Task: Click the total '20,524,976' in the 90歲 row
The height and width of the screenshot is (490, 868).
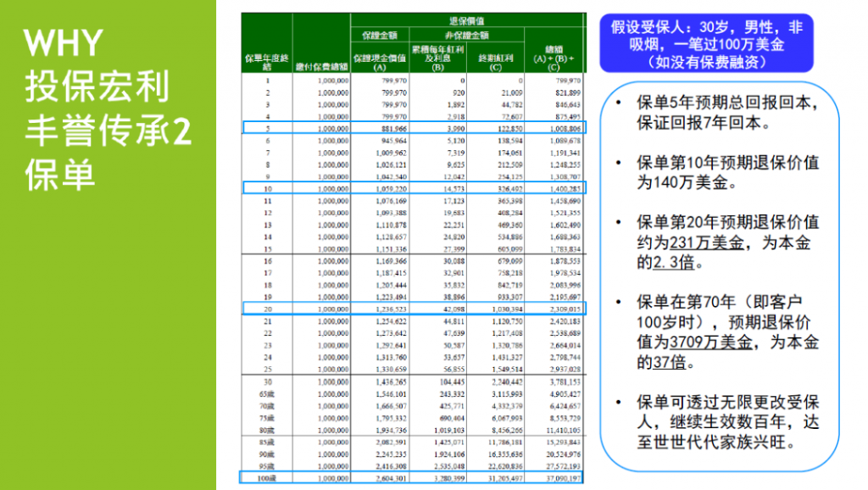Action: tap(564, 454)
